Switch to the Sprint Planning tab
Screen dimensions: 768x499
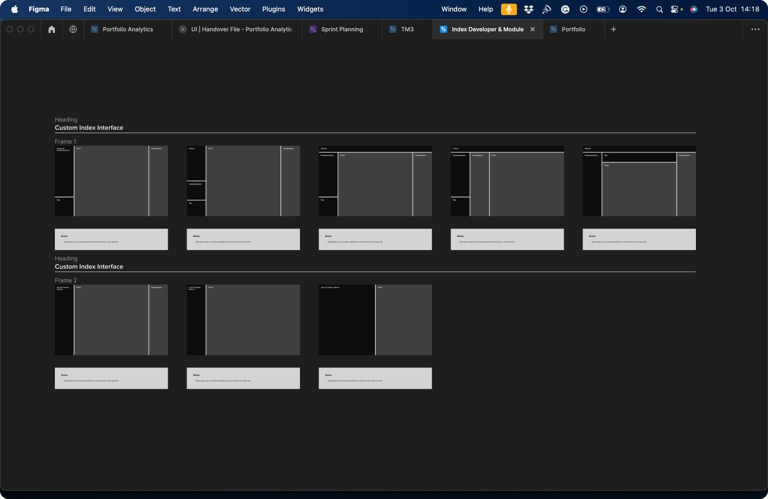pos(341,30)
